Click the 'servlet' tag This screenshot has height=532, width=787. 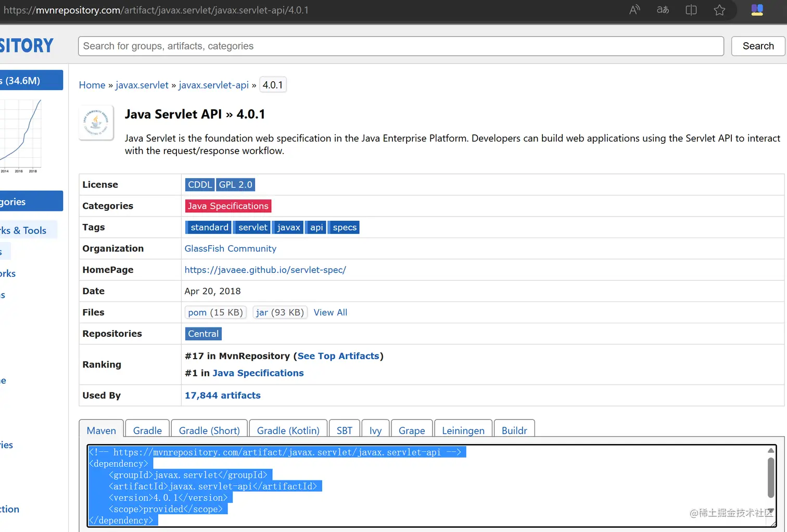(252, 227)
